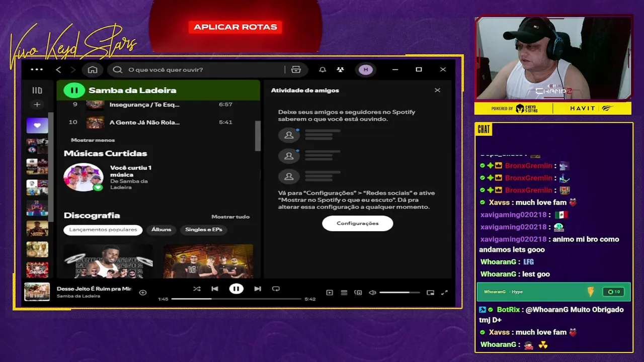The image size is (644, 362).
Task: Open 'Samba da Ladeira' artist in player bar
Action: [x=78, y=296]
